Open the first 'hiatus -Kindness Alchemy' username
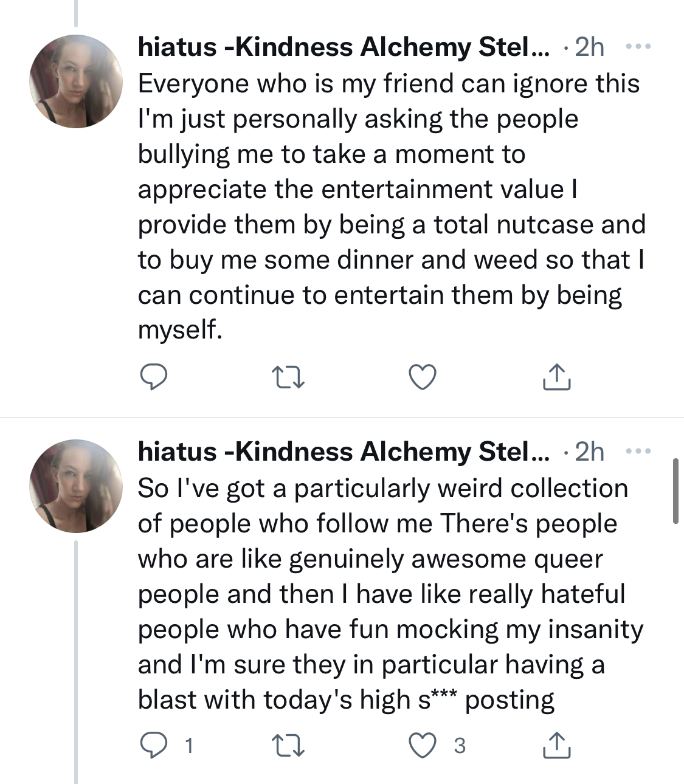Image resolution: width=684 pixels, height=784 pixels. point(343,47)
